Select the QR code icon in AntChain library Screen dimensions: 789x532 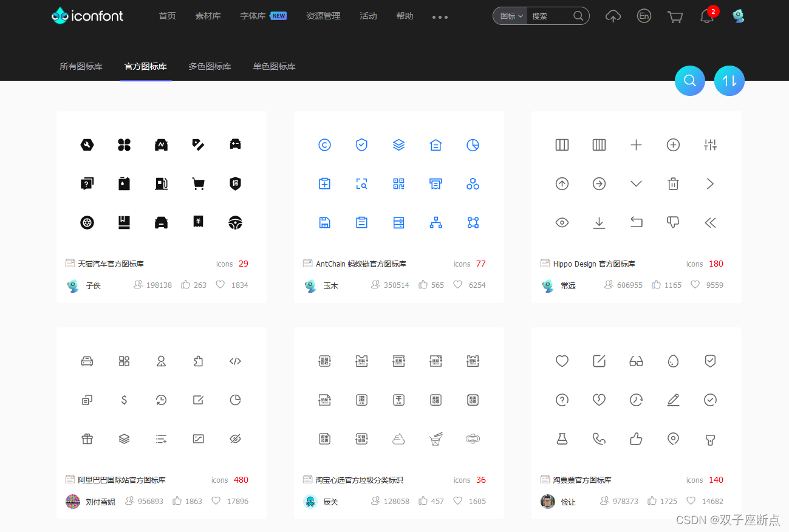pyautogui.click(x=398, y=183)
